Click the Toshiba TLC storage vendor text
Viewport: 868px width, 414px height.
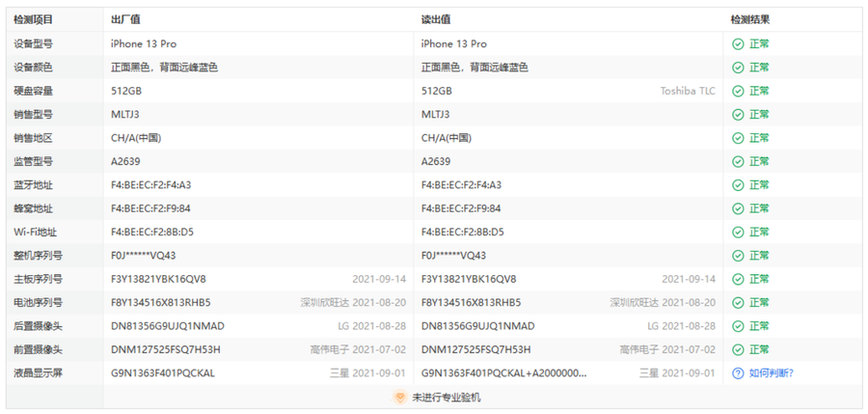coord(688,91)
